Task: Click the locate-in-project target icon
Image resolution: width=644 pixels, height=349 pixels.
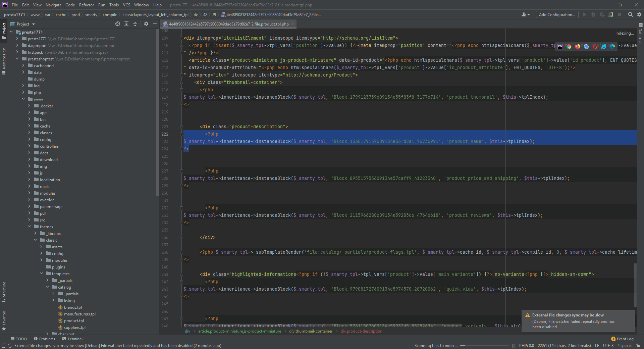Action: pos(117,24)
